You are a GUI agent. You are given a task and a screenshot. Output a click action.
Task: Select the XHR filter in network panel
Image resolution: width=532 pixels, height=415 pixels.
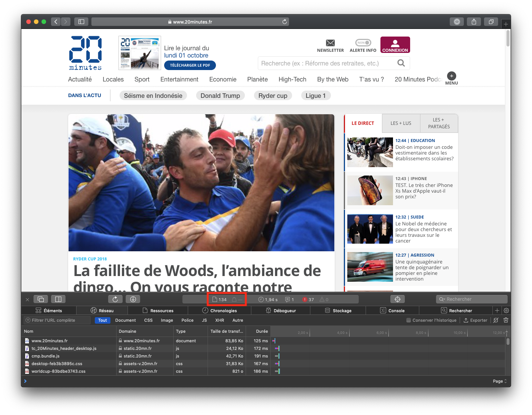pyautogui.click(x=219, y=320)
